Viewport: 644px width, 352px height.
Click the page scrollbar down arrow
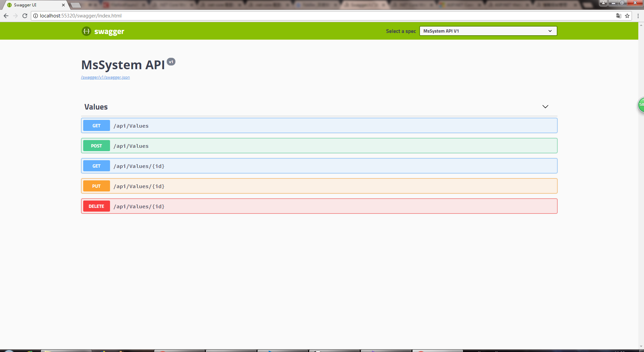tap(641, 347)
